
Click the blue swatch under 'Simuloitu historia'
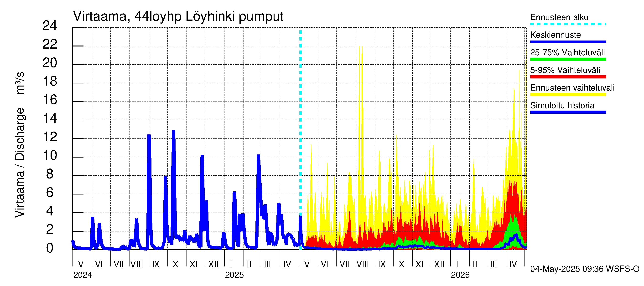pos(568,112)
